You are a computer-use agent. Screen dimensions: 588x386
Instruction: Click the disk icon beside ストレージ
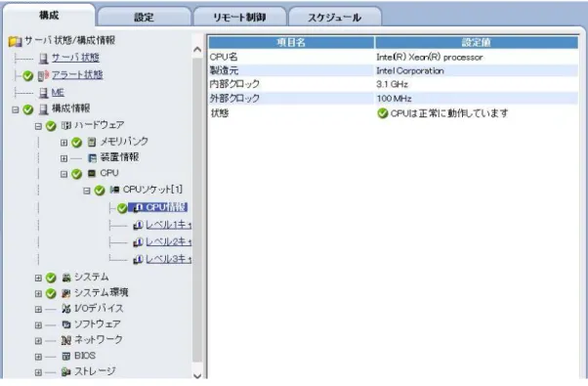click(x=66, y=372)
